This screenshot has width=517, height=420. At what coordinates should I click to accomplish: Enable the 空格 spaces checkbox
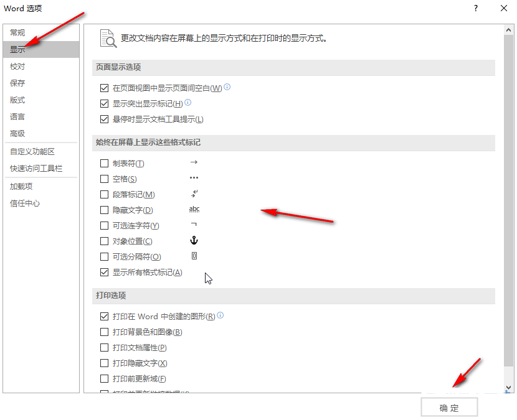coord(105,178)
